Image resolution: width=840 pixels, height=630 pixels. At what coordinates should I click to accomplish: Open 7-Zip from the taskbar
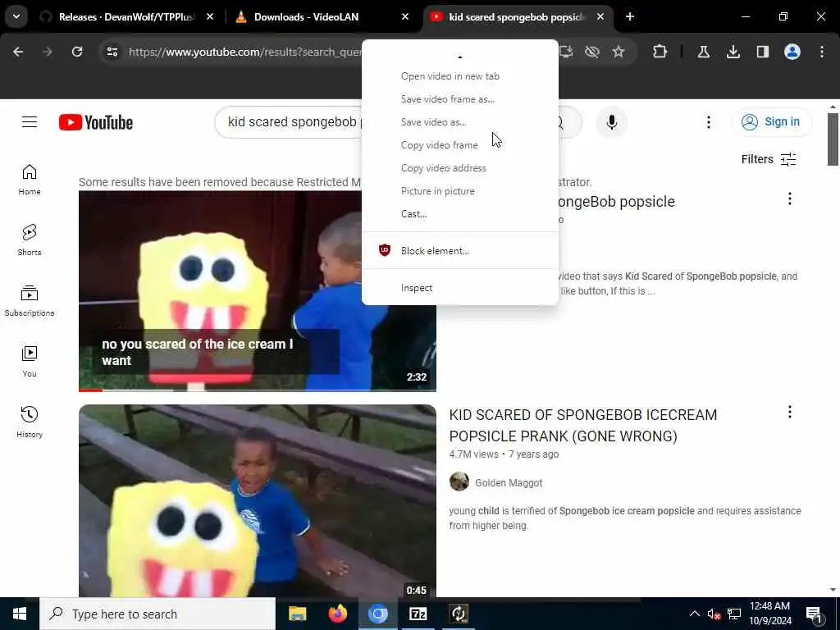[418, 614]
